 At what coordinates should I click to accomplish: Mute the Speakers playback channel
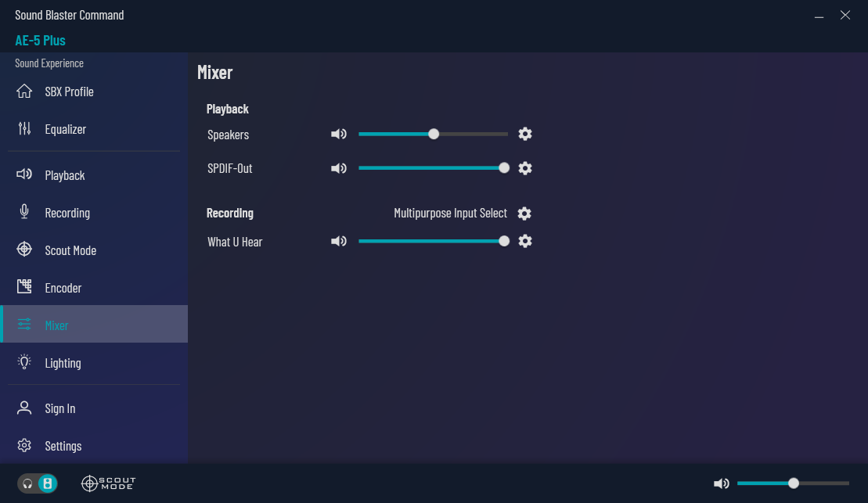[339, 135]
